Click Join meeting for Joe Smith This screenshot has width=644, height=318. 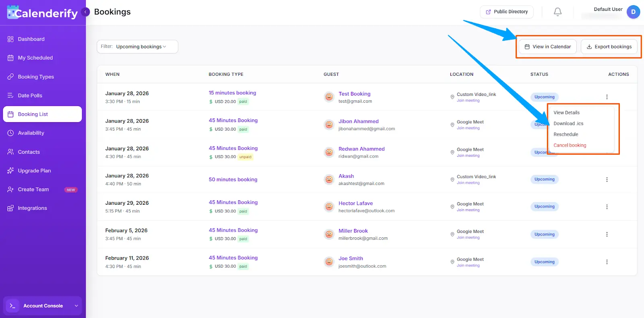(468, 265)
